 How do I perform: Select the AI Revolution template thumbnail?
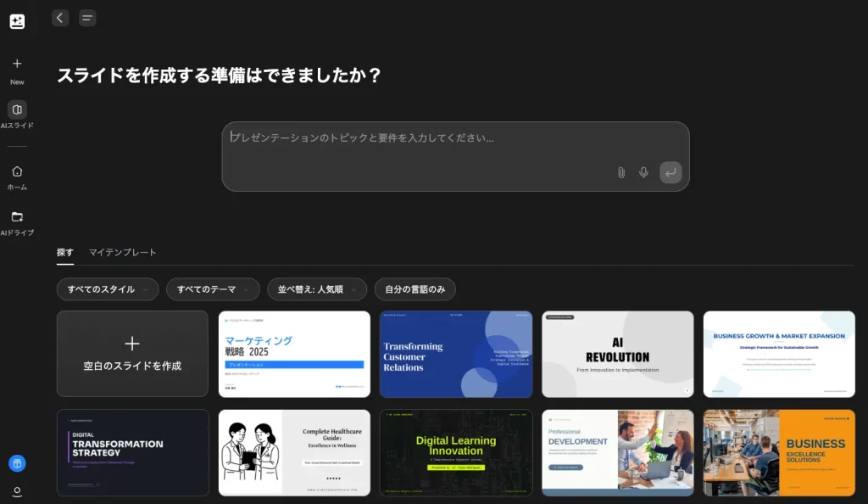(x=617, y=354)
